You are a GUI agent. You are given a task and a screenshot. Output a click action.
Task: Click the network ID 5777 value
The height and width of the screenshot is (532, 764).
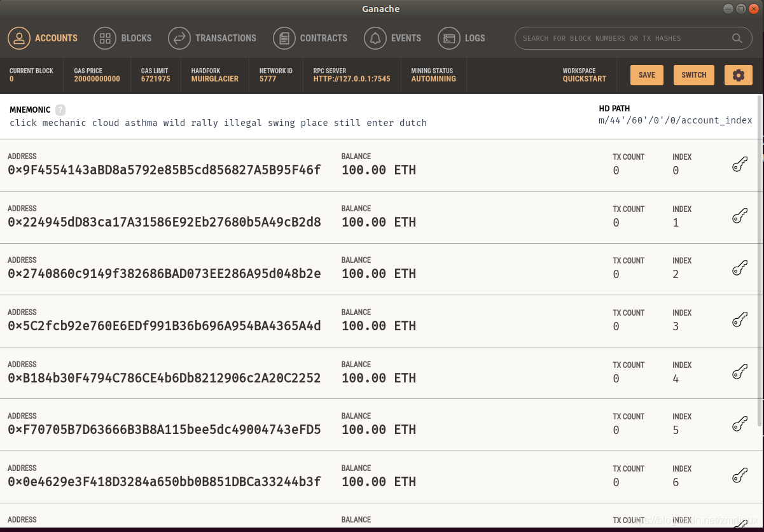(x=268, y=79)
